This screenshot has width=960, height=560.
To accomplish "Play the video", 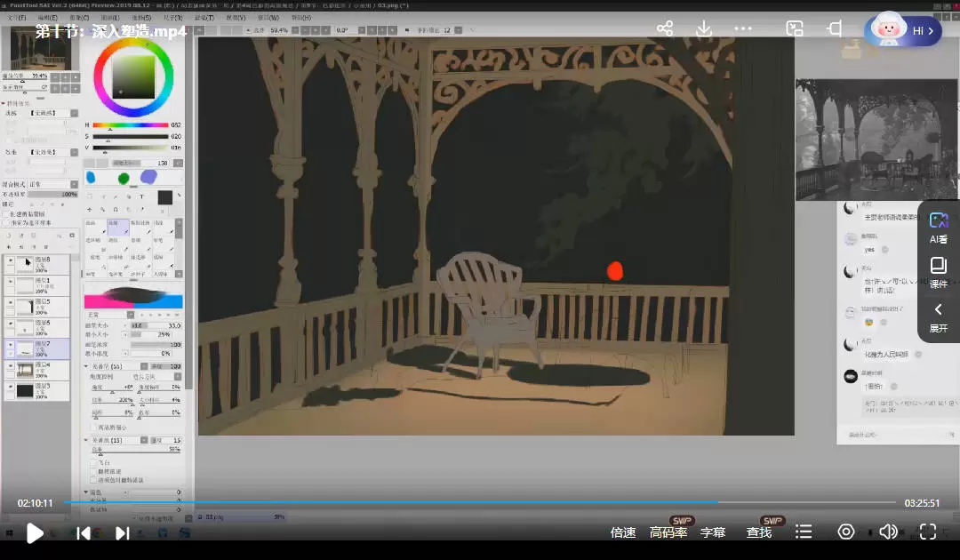I will 35,533.
